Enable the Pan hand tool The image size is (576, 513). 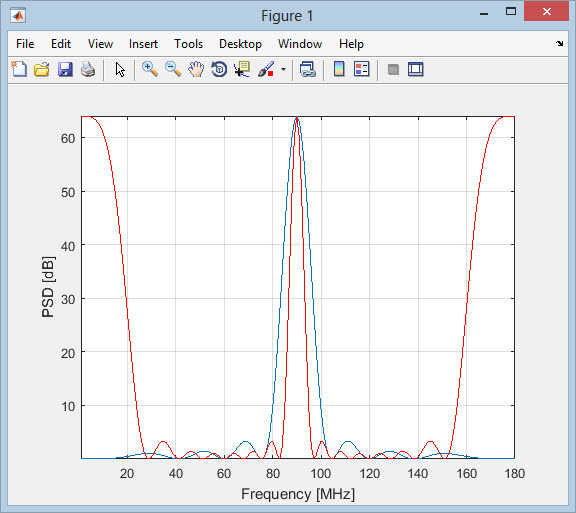click(x=196, y=69)
